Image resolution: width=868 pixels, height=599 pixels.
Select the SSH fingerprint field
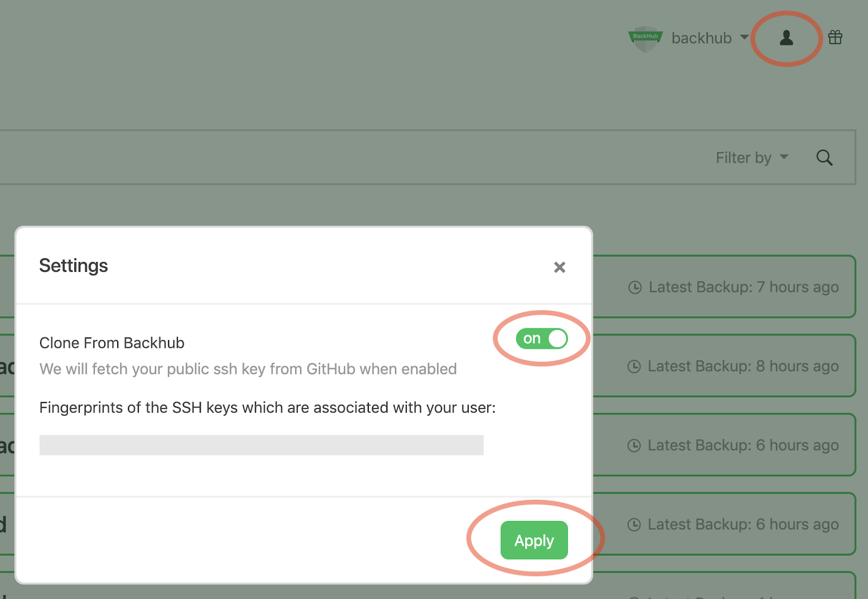[x=261, y=445]
